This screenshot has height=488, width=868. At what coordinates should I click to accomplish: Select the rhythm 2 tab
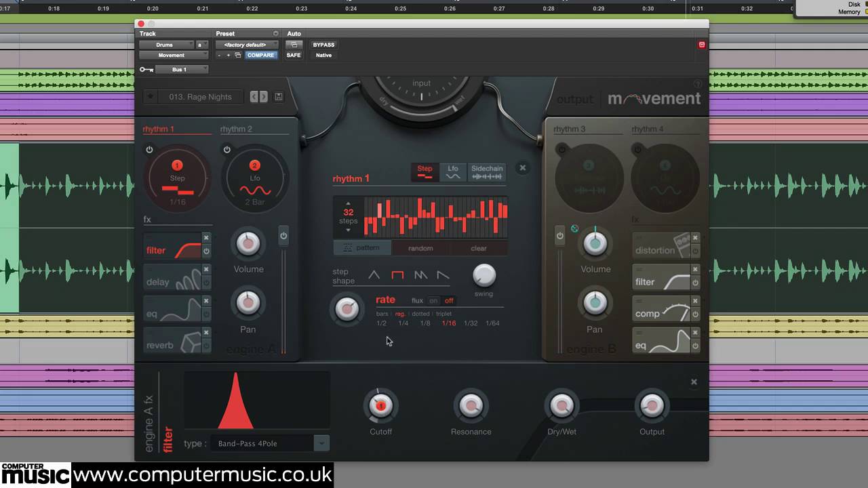click(236, 129)
